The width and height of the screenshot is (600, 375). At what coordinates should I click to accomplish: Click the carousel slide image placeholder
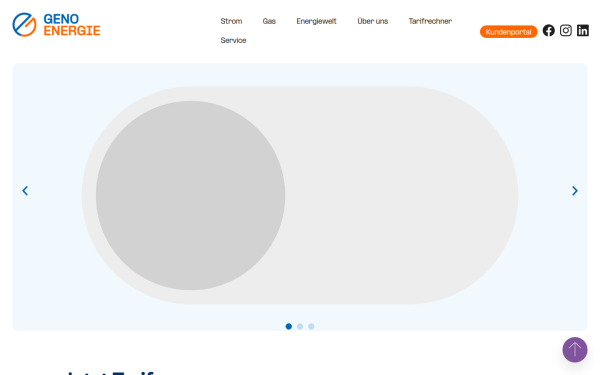300,195
